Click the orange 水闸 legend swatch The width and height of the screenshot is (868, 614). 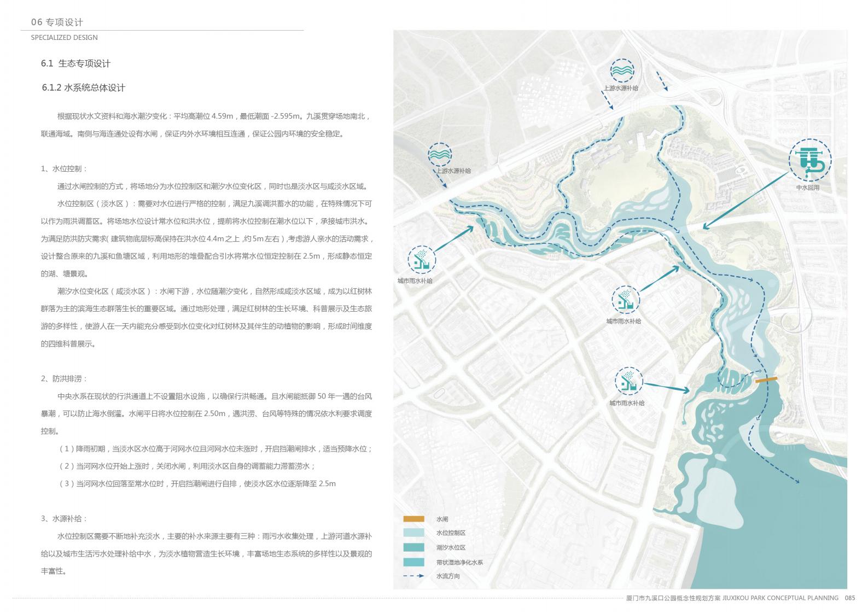[414, 519]
